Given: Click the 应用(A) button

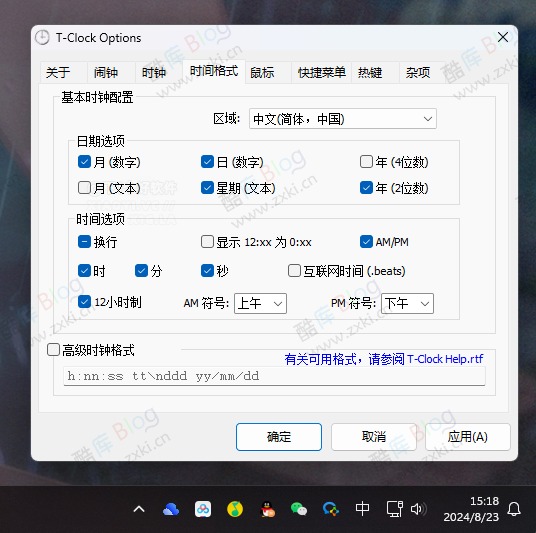Looking at the screenshot, I should pos(468,437).
